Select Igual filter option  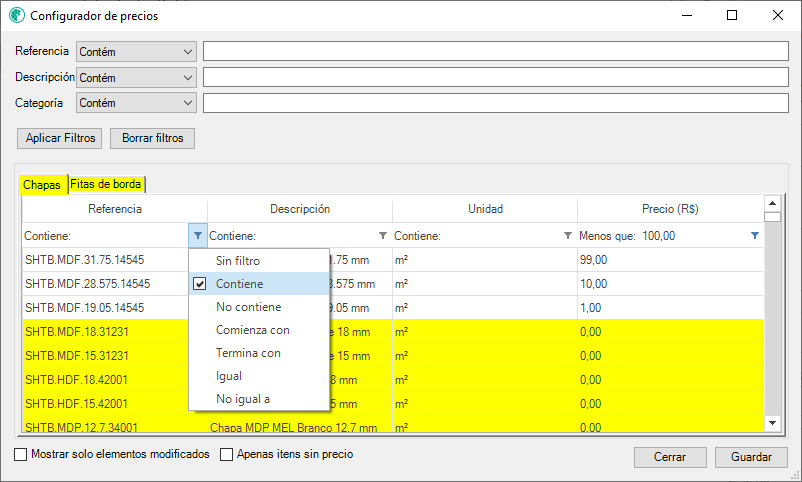[259, 376]
